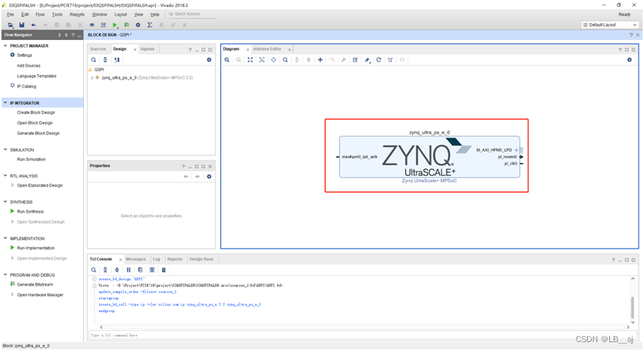Collapse the PROJECT MANAGER section
Viewport: 644px width, 351px height.
(x=5, y=46)
